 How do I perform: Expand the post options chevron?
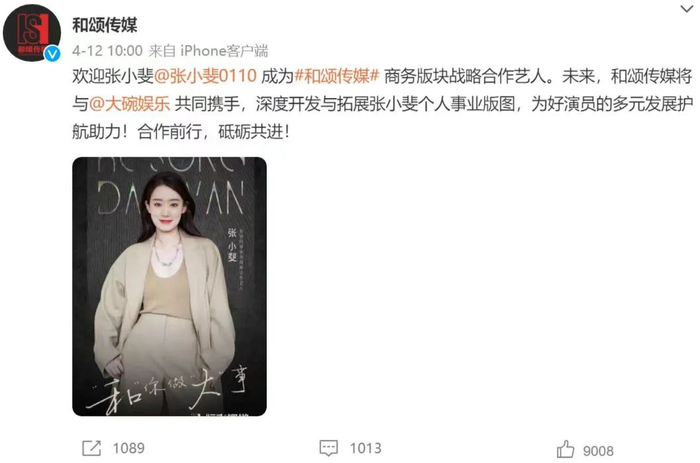[686, 8]
